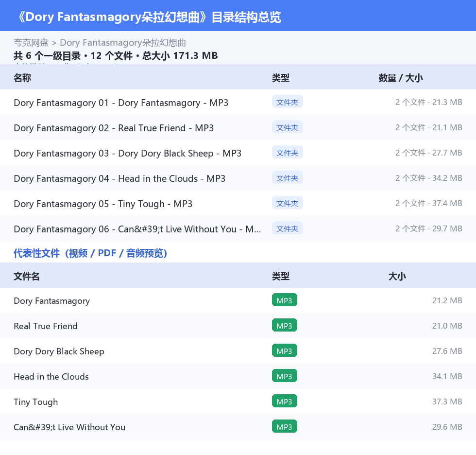
Task: Click the 大小 column header
Action: click(397, 276)
